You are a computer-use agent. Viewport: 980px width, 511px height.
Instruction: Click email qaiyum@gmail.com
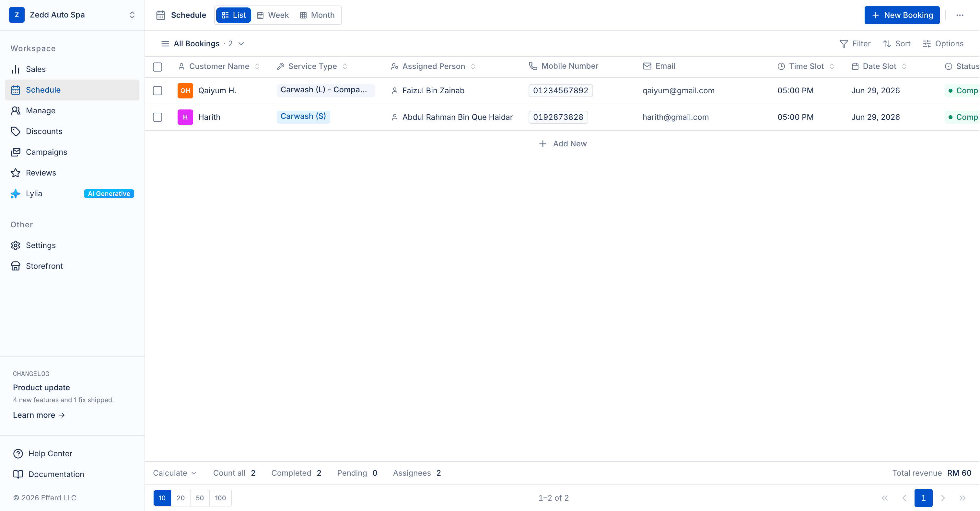tap(679, 90)
